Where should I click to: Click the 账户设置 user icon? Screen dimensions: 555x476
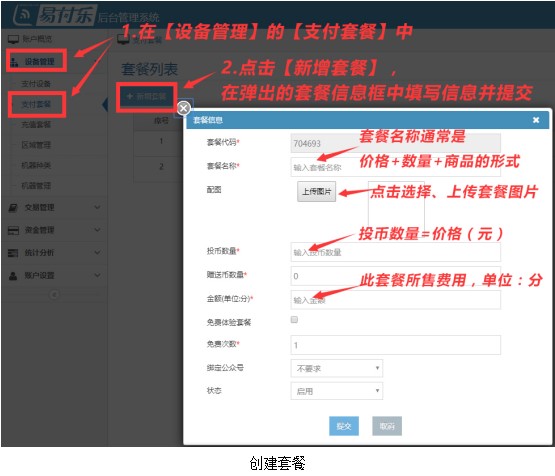(13, 276)
